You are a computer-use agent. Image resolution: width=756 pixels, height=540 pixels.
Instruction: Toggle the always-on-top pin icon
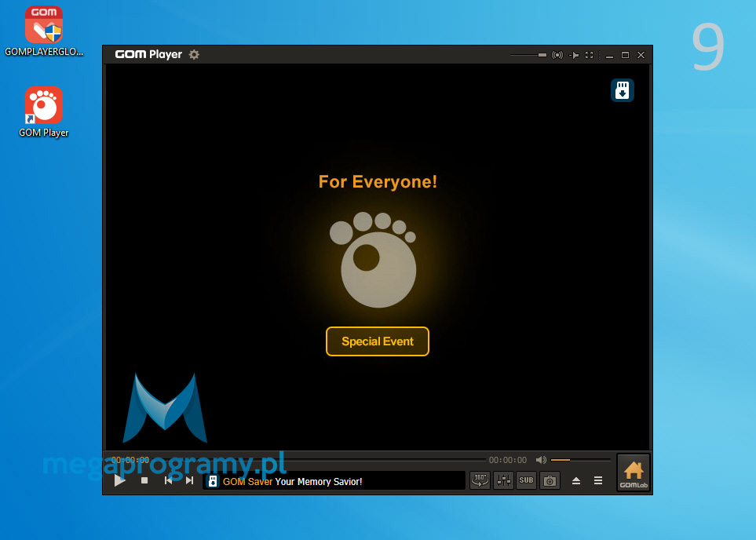coord(574,55)
